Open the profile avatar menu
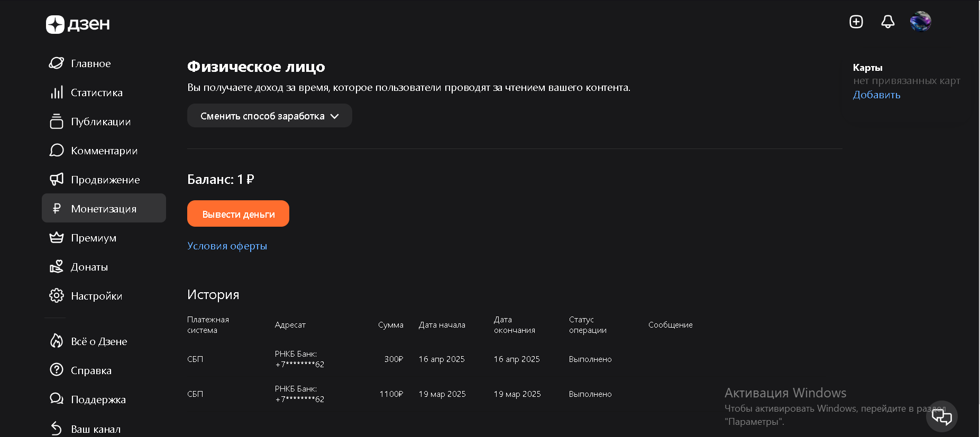The image size is (980, 437). [x=920, y=22]
